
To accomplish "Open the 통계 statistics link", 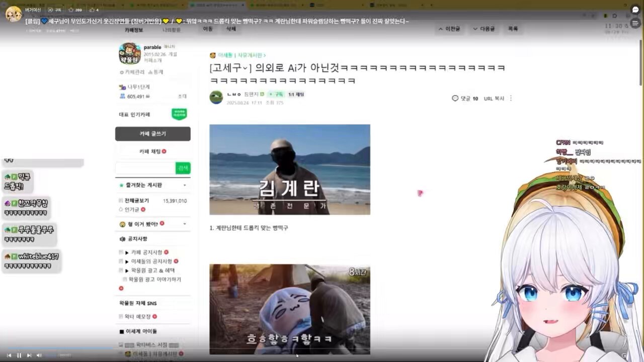I will [156, 72].
